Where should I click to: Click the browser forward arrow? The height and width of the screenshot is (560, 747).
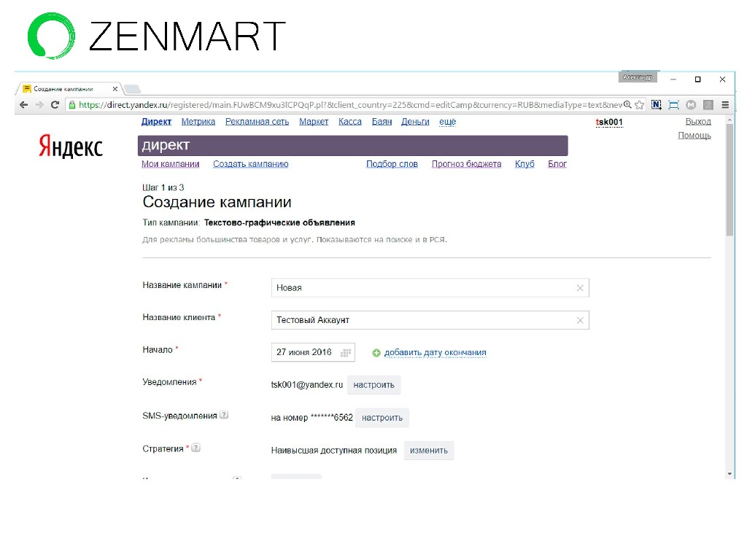[x=39, y=105]
